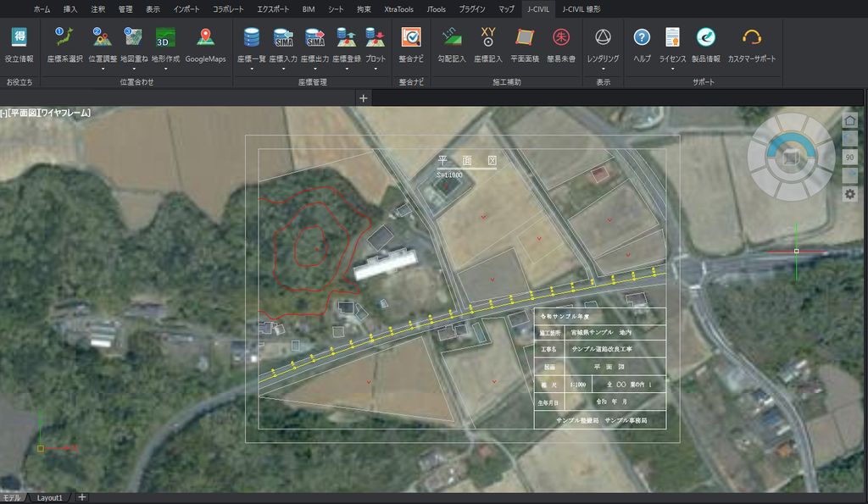The image size is (868, 504).
Task: Go to the BIM ribbon tab
Action: (309, 9)
